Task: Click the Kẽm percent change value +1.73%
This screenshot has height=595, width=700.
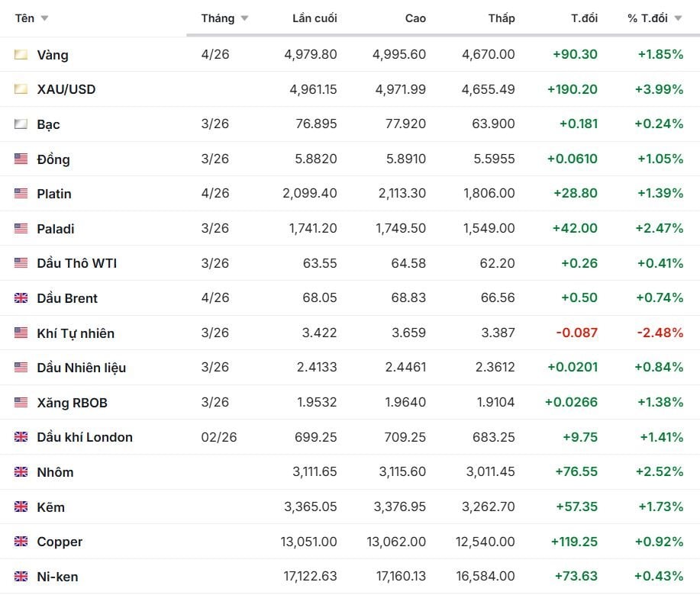Action: pos(659,507)
